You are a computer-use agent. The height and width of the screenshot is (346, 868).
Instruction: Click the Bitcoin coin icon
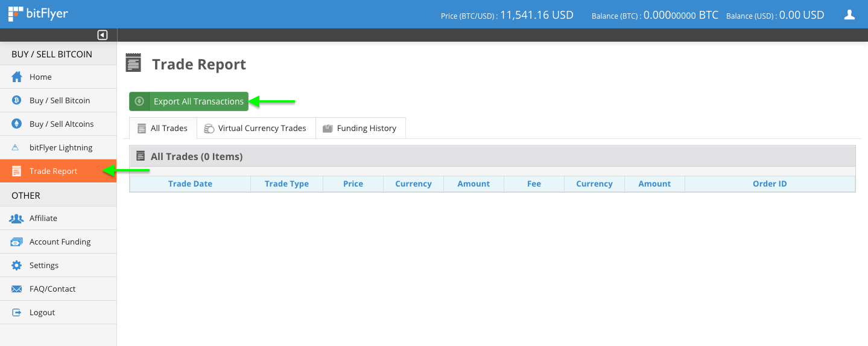click(x=17, y=100)
